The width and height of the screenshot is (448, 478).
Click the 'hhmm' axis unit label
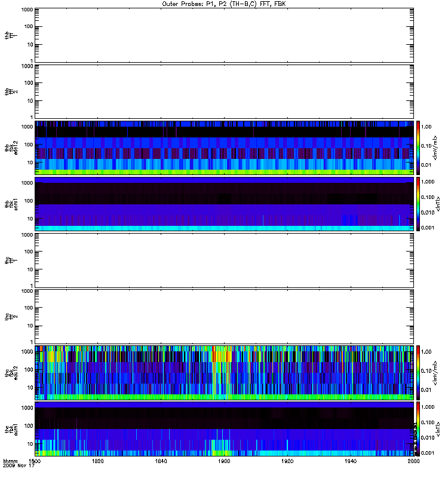click(10, 461)
